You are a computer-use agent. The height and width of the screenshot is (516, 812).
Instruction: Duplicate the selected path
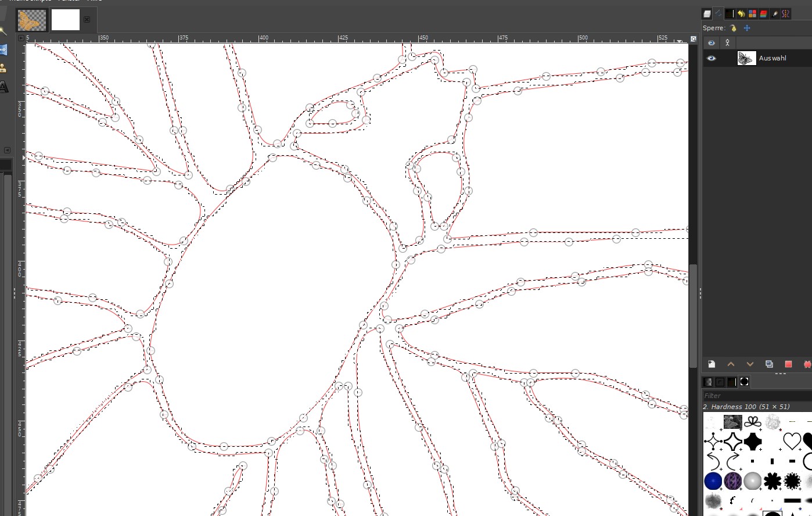pyautogui.click(x=769, y=364)
